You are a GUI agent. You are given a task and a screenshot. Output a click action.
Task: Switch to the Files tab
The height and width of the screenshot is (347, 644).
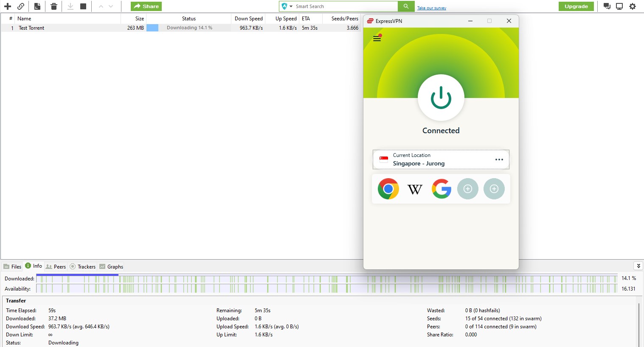[x=12, y=267]
